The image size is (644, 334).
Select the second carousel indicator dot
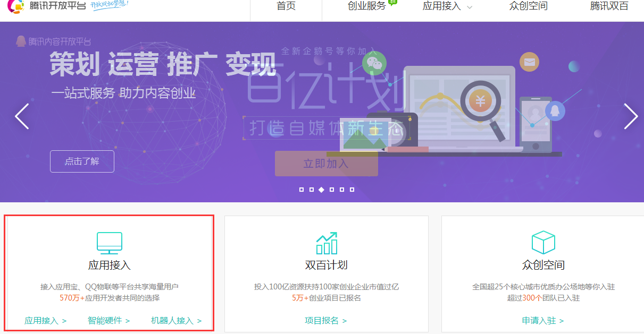click(x=312, y=190)
